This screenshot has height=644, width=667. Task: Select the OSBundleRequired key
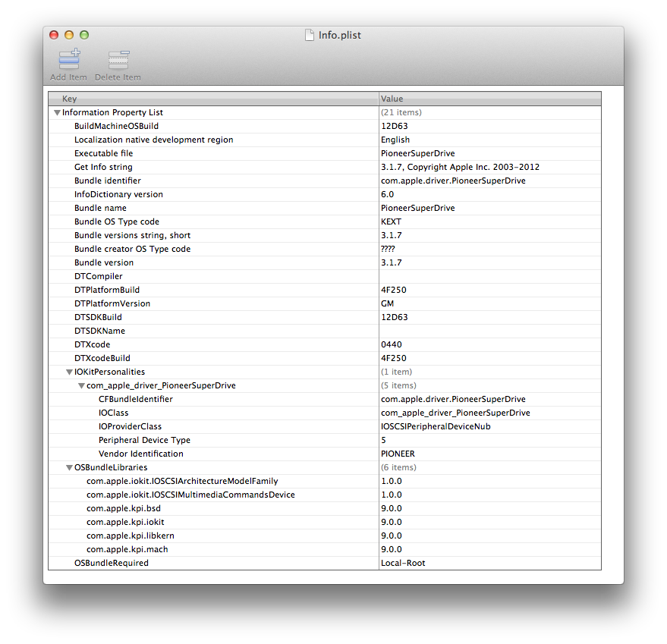pyautogui.click(x=111, y=563)
